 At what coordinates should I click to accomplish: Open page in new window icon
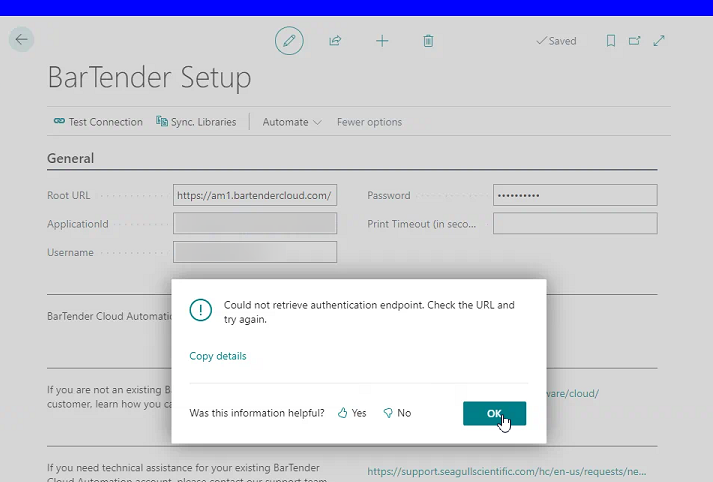(x=634, y=41)
